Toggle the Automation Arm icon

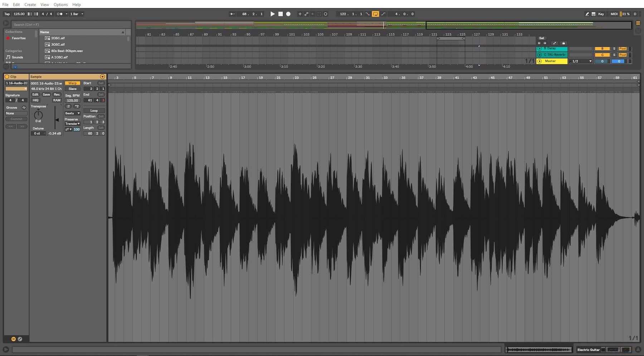(x=306, y=14)
